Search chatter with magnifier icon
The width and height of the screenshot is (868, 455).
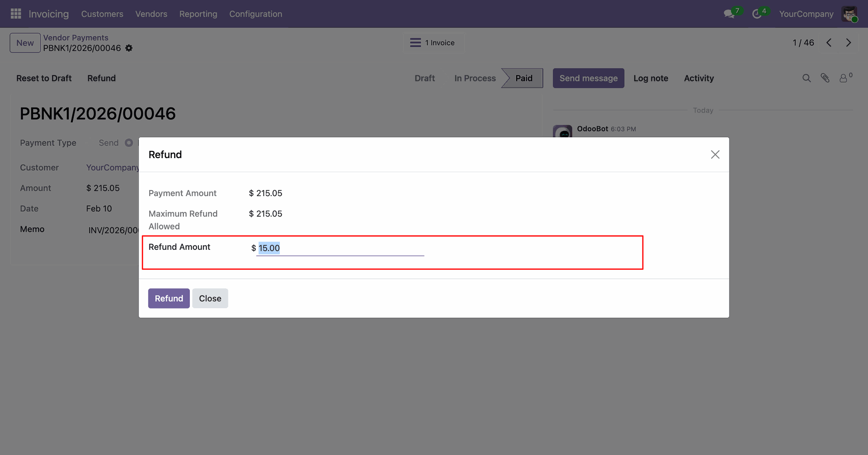807,78
